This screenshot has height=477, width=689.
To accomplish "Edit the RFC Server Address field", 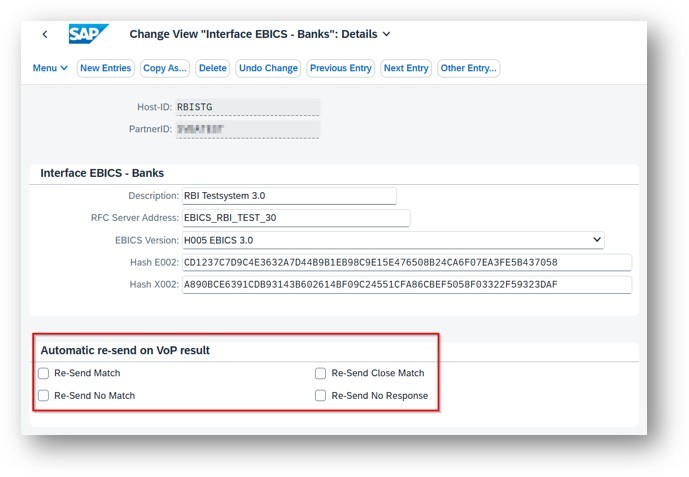I will click(x=296, y=218).
